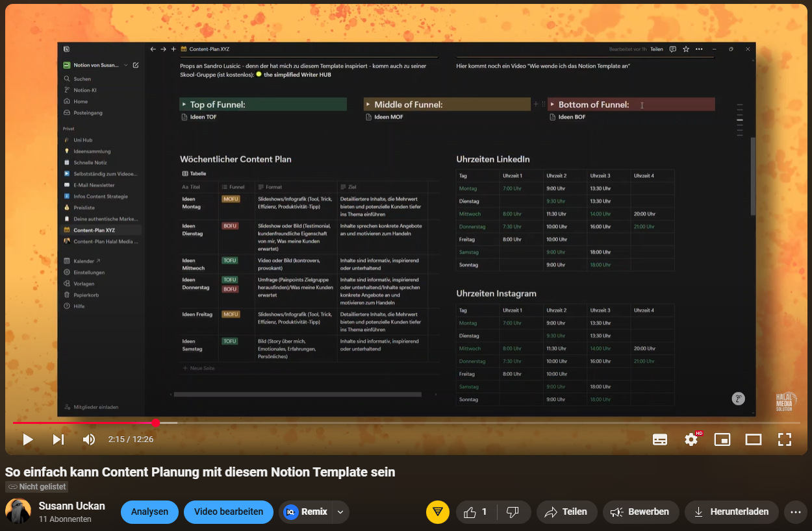Click the Video bearbeiten button
This screenshot has width=812, height=531.
coord(229,512)
